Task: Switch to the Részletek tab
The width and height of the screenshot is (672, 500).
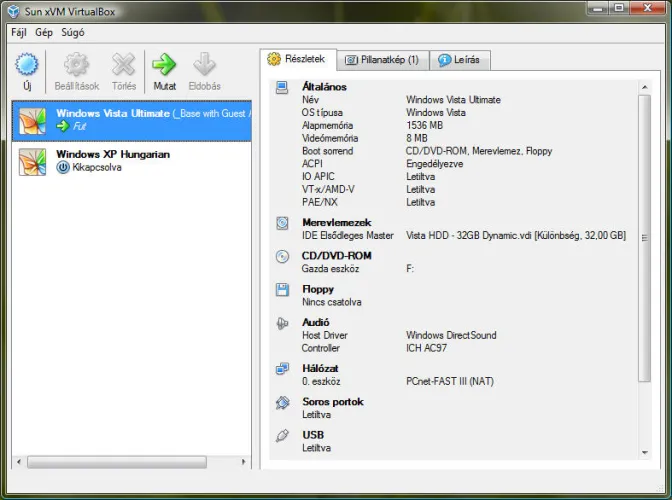Action: pyautogui.click(x=297, y=59)
